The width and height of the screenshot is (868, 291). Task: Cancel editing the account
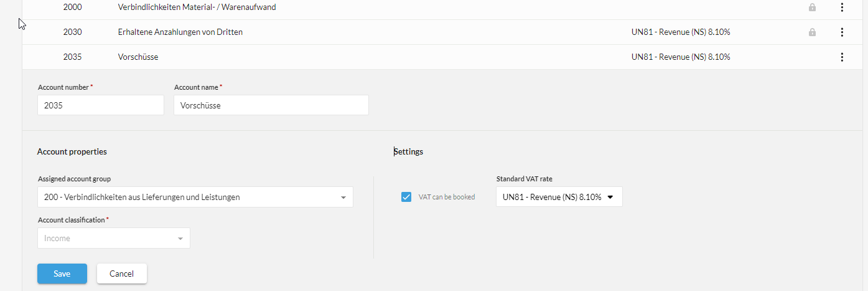[x=122, y=274]
